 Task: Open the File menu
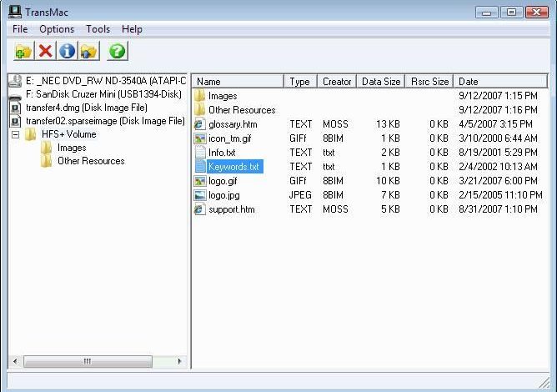(20, 29)
